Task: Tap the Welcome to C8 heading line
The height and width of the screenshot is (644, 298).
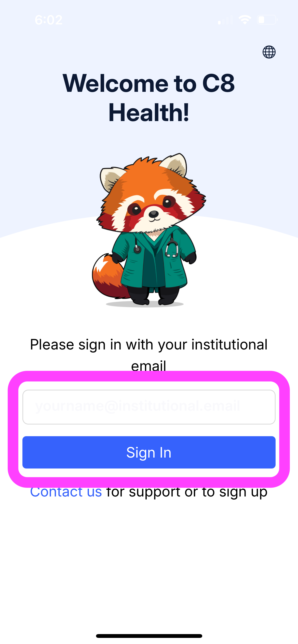Action: pyautogui.click(x=149, y=83)
